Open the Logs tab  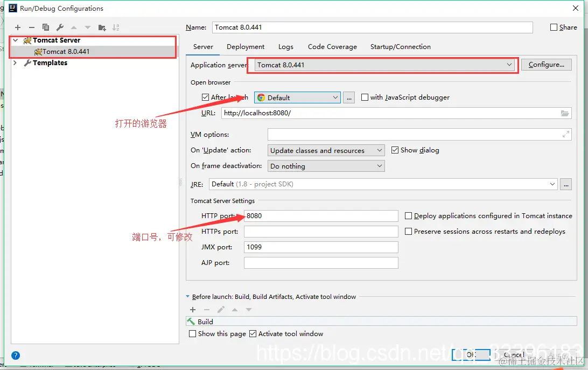point(286,47)
